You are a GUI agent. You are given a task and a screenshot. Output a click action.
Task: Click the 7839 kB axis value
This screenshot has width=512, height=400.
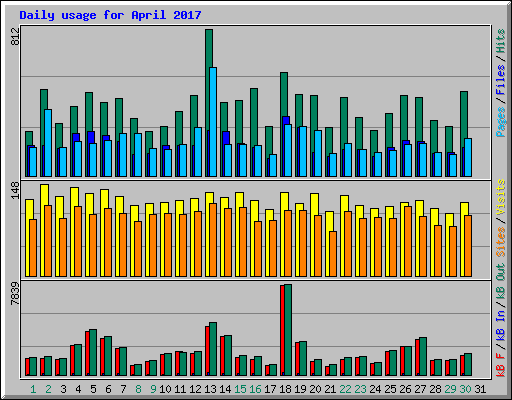point(16,294)
